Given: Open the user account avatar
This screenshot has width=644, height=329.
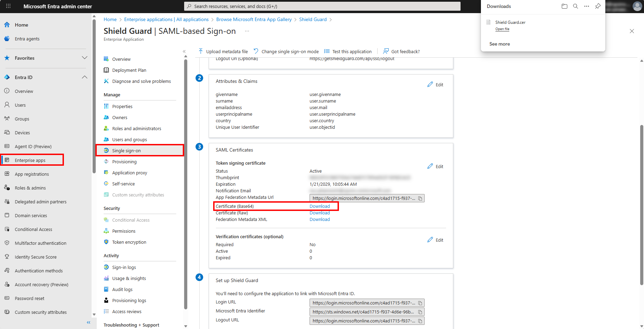Looking at the screenshot, I should point(637,6).
